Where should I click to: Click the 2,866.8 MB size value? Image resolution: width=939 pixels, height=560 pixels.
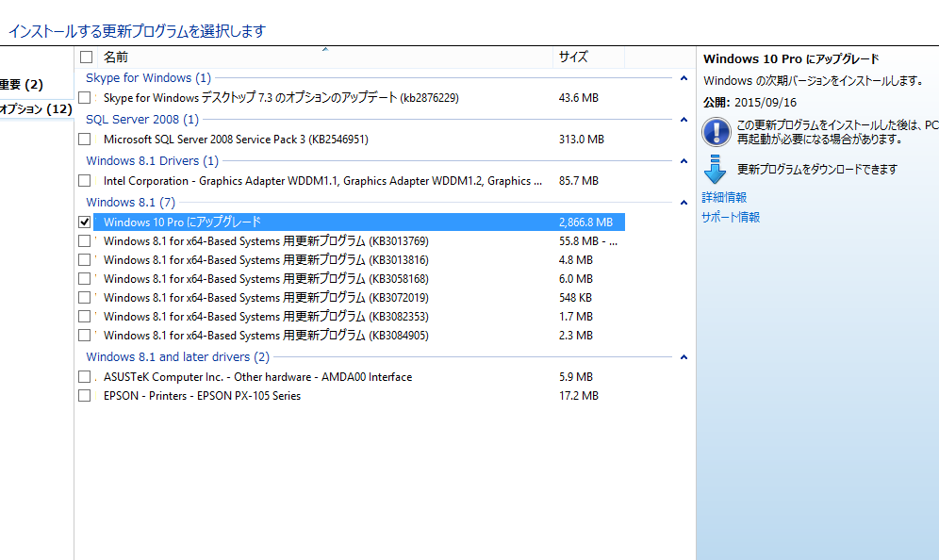coord(585,222)
